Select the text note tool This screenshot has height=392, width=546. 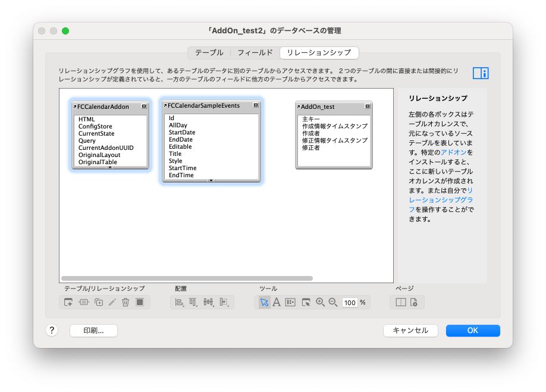277,302
